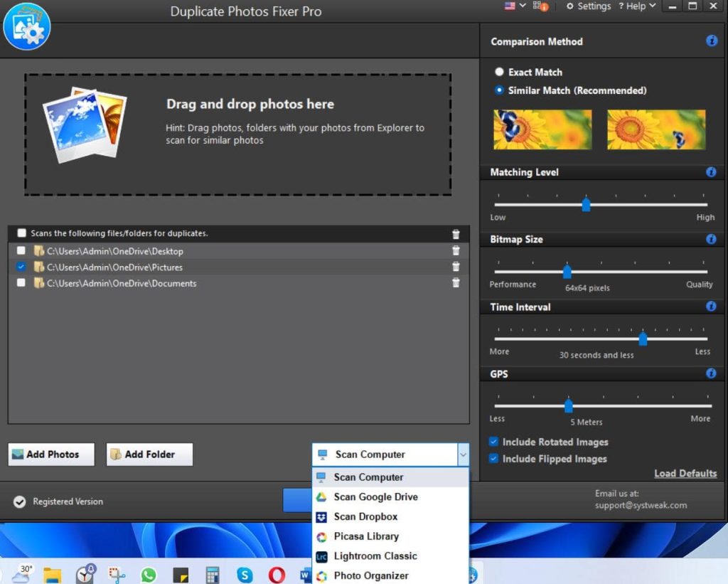Click the blue scan button behind dropdown

[x=297, y=500]
